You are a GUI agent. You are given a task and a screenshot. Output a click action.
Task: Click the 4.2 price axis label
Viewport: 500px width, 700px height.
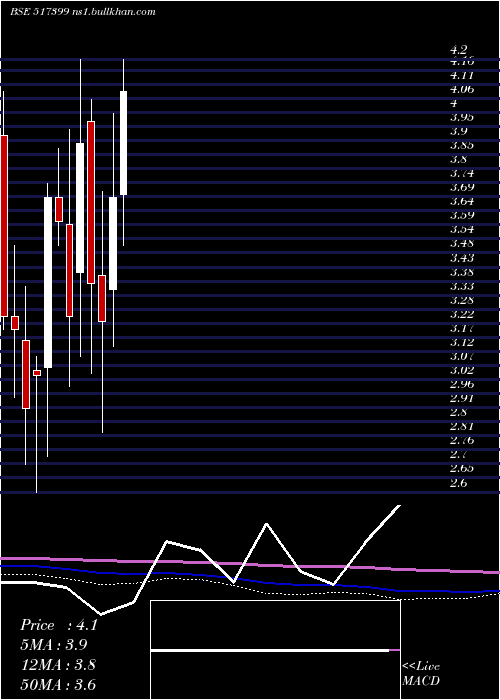459,50
